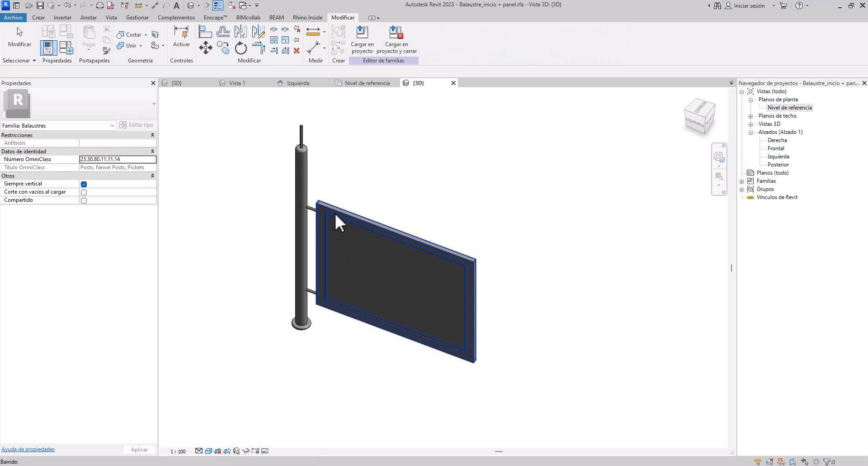Select the Move tool
868x466 pixels.
tap(205, 48)
